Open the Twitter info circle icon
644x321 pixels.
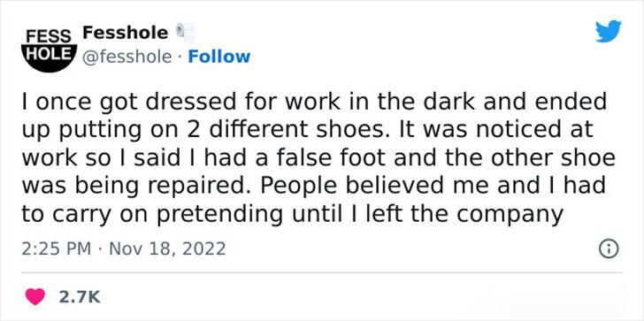click(x=609, y=249)
